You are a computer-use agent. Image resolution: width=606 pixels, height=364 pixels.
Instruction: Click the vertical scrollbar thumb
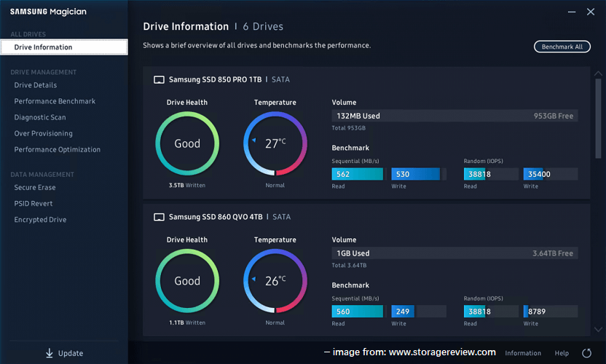point(598,118)
